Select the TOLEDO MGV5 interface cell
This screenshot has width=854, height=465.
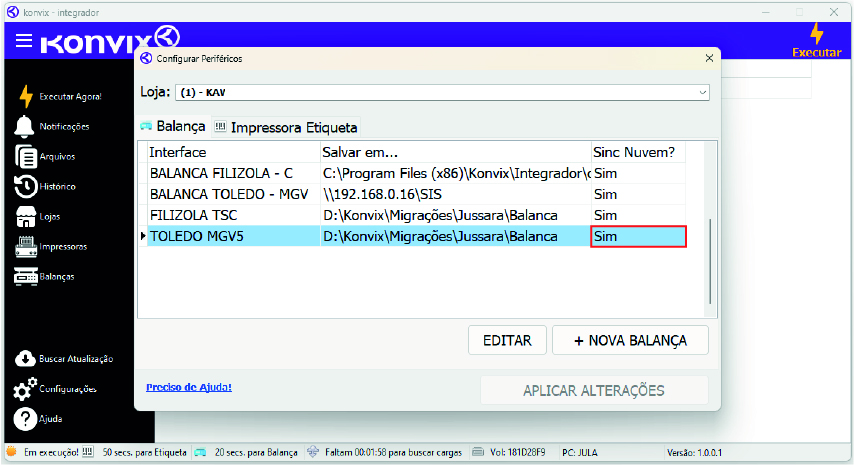(234, 236)
